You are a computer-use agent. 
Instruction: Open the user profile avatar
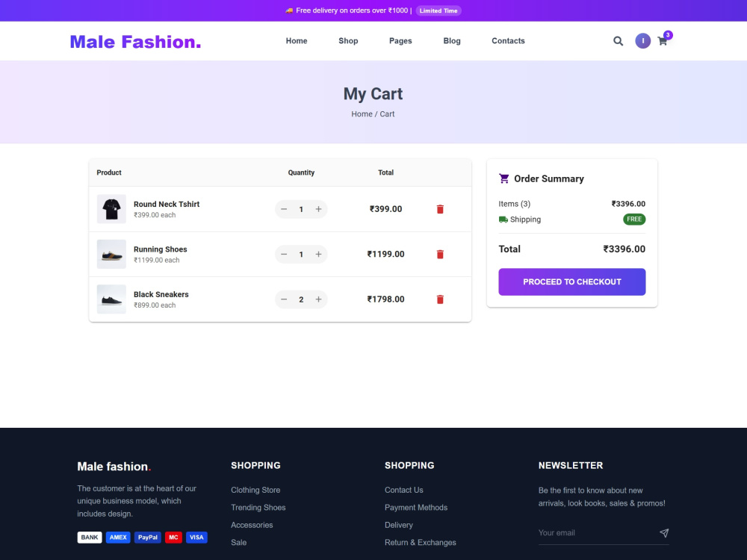pos(642,41)
